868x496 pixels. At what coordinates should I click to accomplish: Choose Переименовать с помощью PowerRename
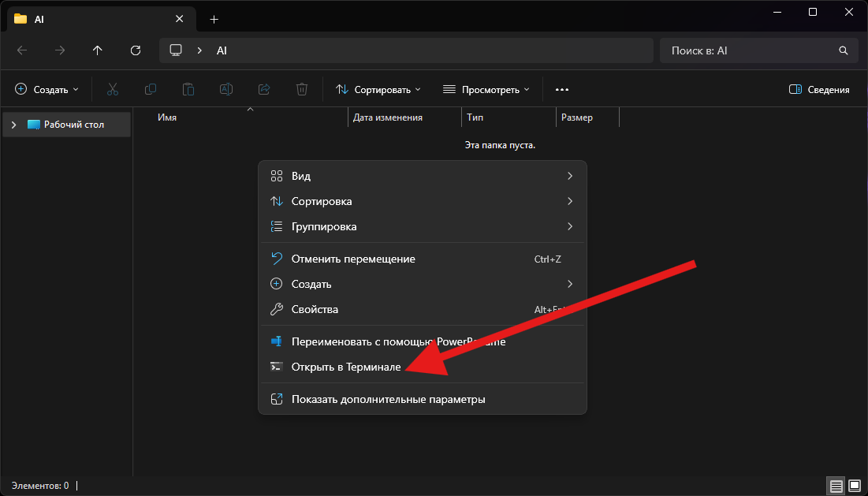pos(423,341)
